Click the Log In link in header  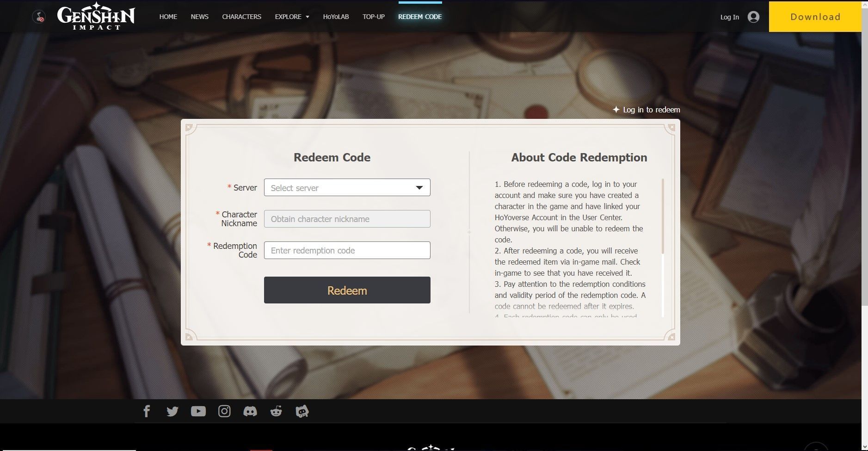[729, 17]
